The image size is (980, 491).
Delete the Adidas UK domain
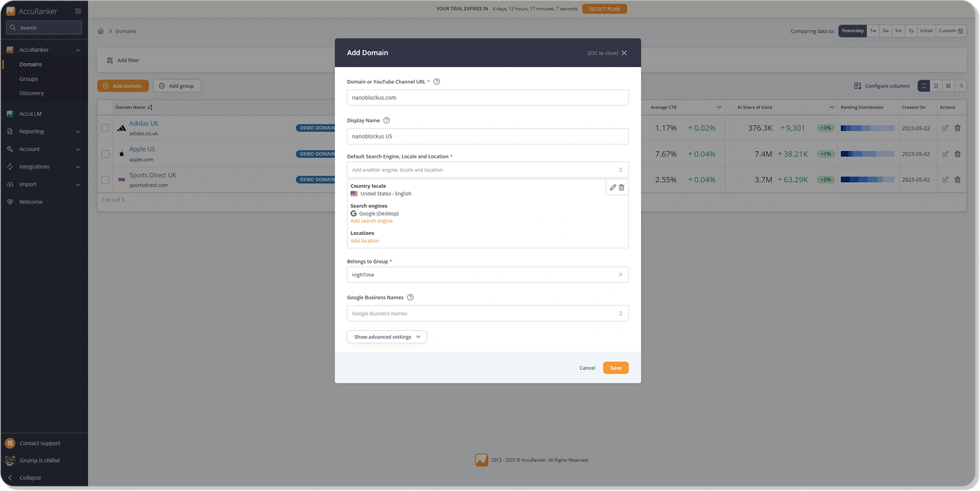click(x=958, y=128)
